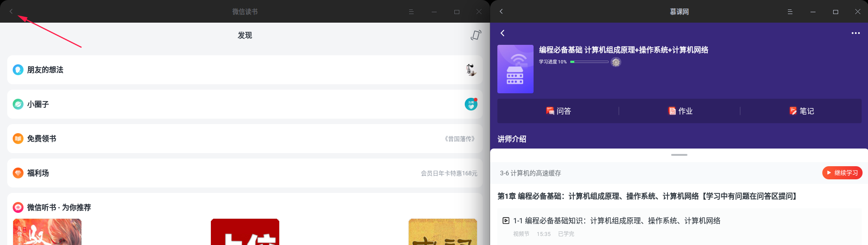Click the 微信听书 red headphone icon
The image size is (868, 245).
click(18, 207)
